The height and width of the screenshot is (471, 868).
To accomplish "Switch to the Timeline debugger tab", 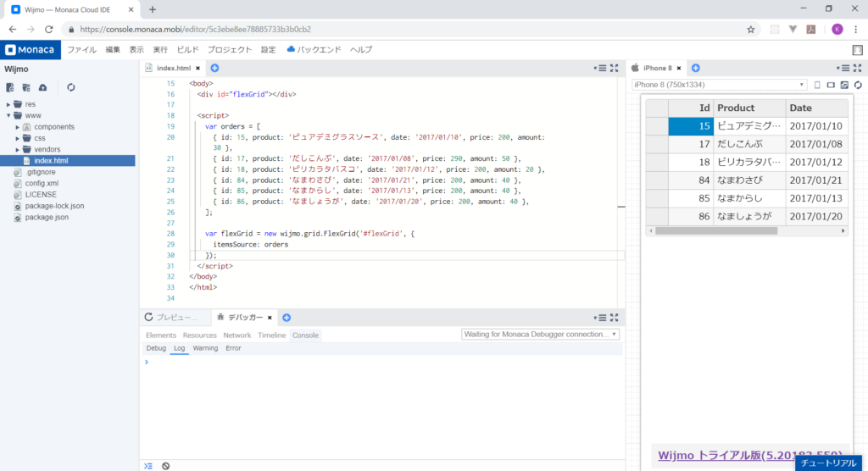I will point(271,335).
